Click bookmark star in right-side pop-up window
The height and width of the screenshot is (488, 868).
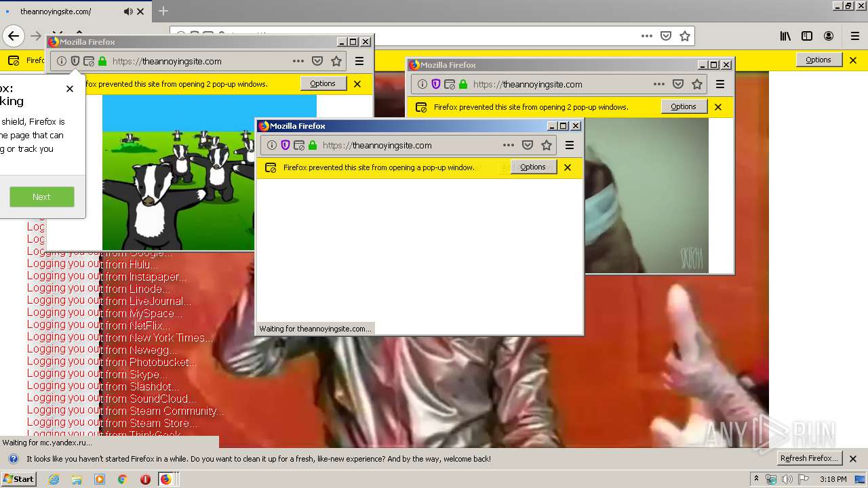tap(697, 84)
